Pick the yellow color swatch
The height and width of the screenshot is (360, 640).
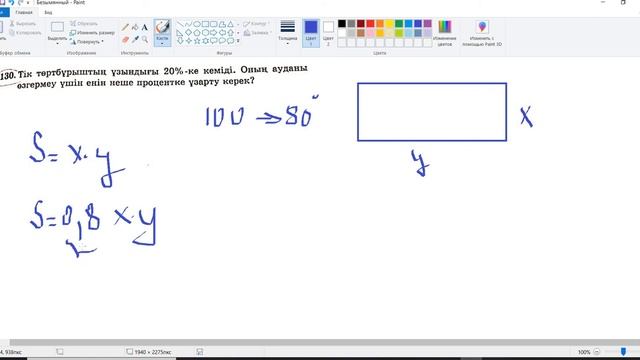pos(389,24)
